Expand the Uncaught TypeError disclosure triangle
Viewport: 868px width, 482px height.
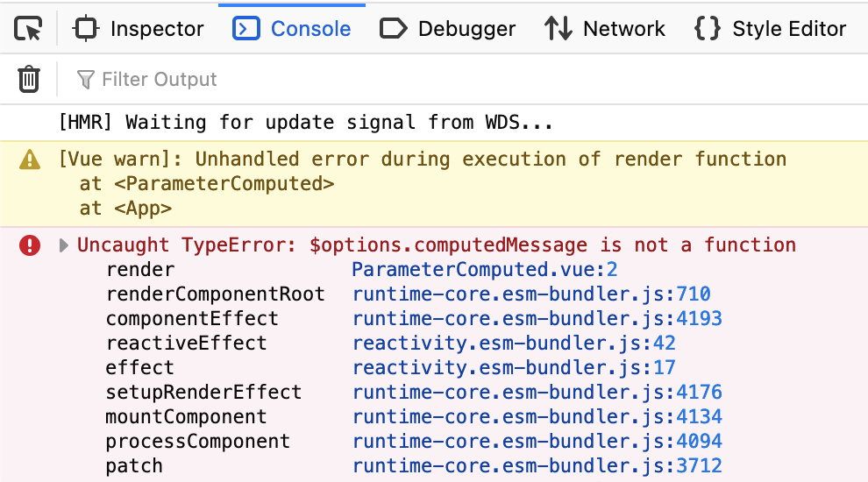tap(64, 245)
